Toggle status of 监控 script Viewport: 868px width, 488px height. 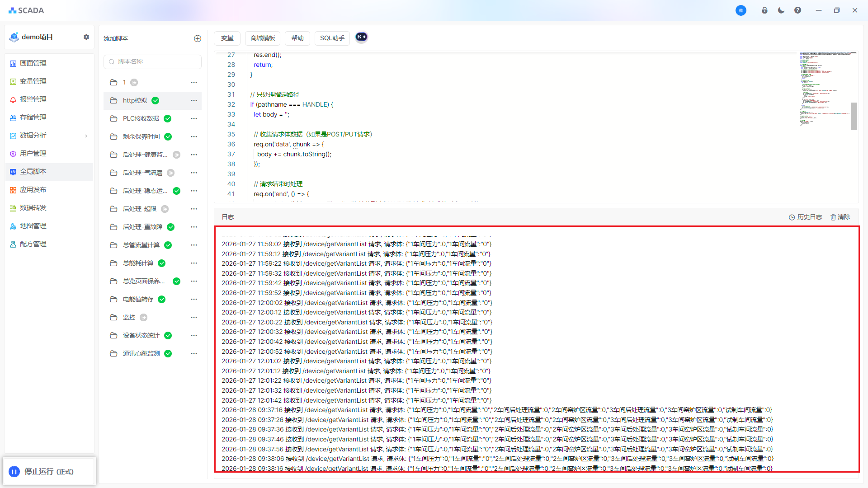144,318
